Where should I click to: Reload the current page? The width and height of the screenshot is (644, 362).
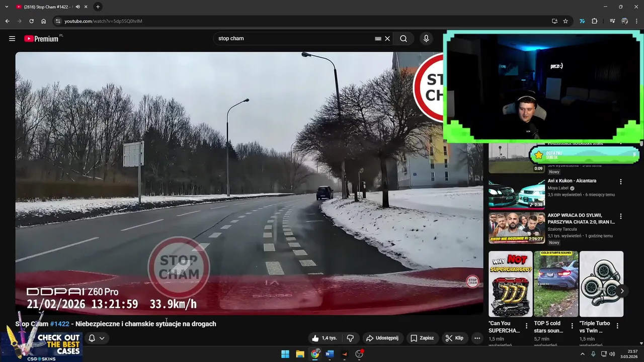pos(32,21)
